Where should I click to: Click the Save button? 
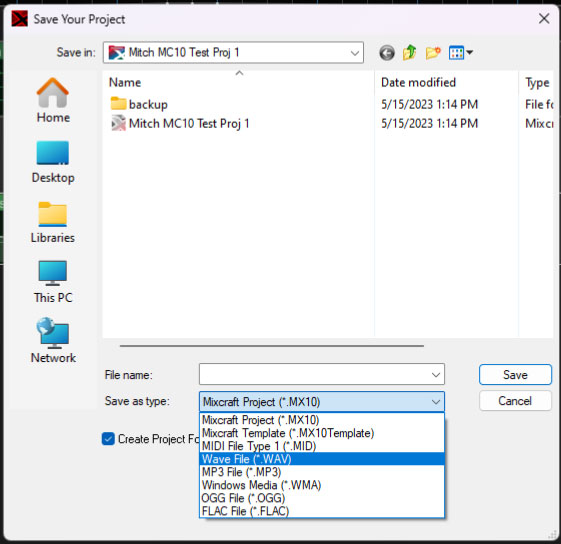pyautogui.click(x=515, y=375)
